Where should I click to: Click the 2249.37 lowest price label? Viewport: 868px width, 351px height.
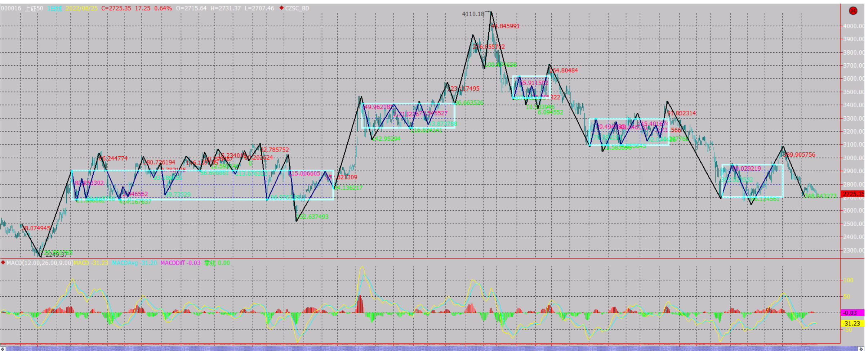click(56, 255)
